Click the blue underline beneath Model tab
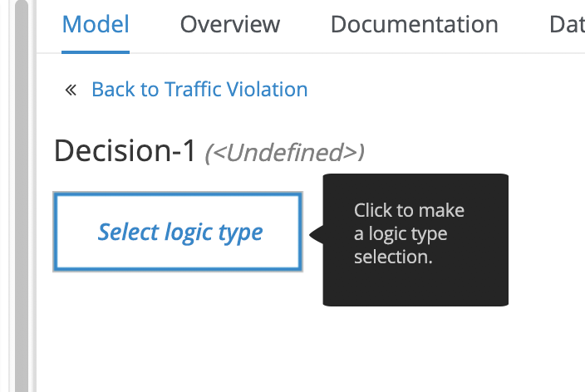Image resolution: width=585 pixels, height=392 pixels. coord(96,51)
